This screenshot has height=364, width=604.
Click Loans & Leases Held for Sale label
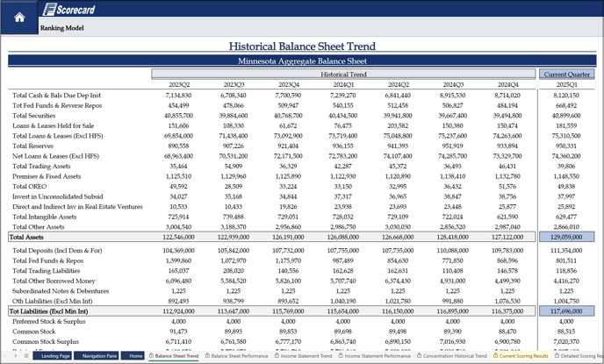pos(54,125)
